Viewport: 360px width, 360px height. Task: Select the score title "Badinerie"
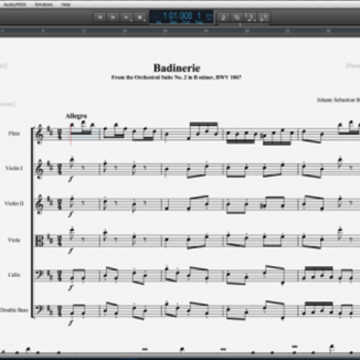pos(177,68)
